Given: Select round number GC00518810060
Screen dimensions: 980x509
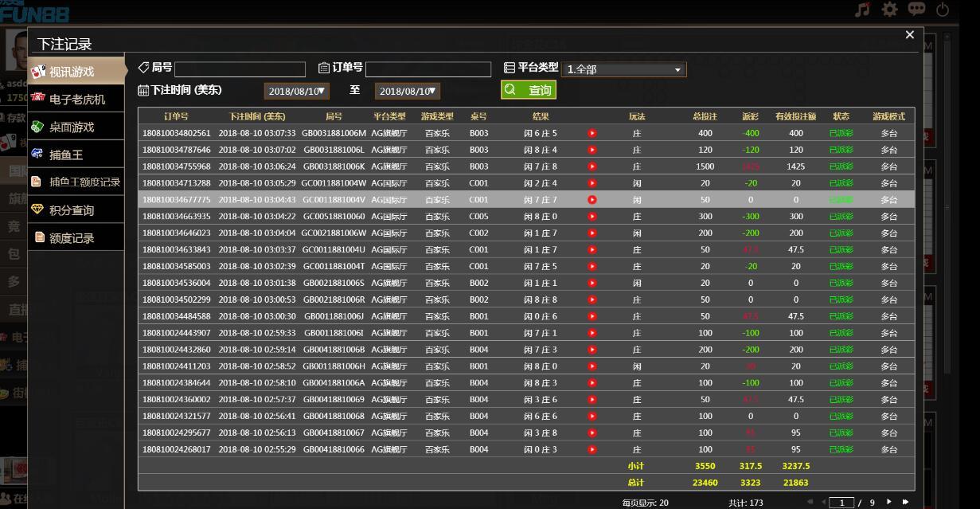Looking at the screenshot, I should coord(334,217).
